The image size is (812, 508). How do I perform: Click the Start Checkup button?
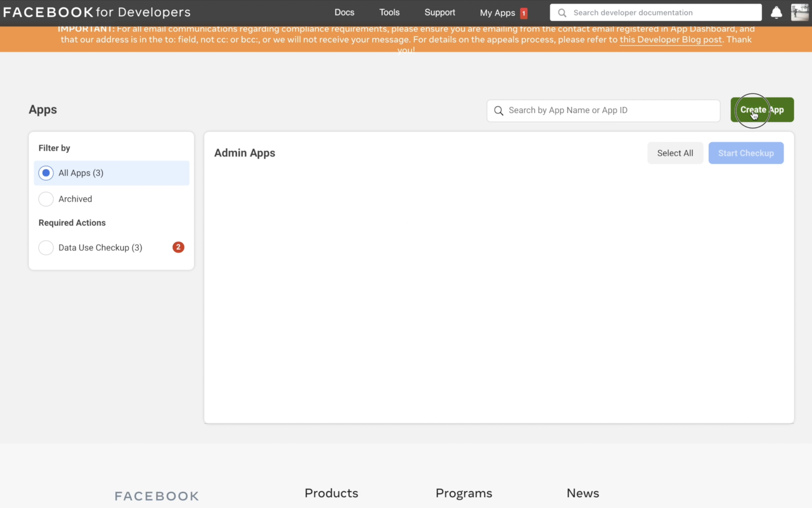(x=746, y=153)
